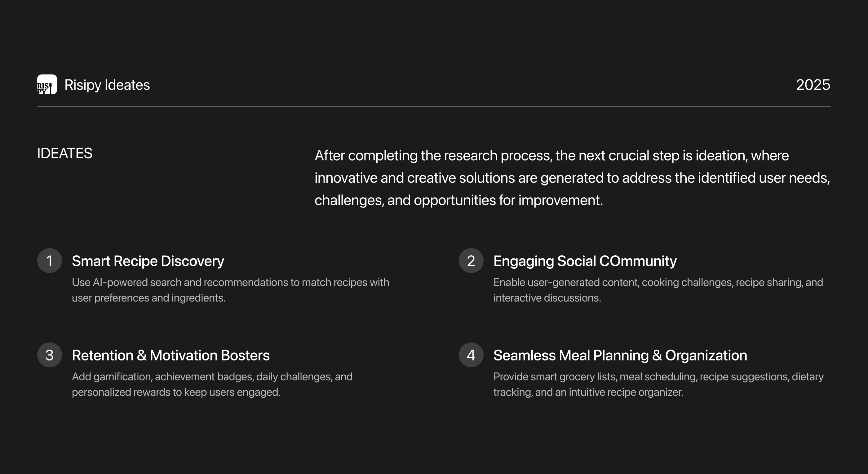868x474 pixels.
Task: Select the "Smart Recipe Discovery" heading
Action: [x=148, y=261]
